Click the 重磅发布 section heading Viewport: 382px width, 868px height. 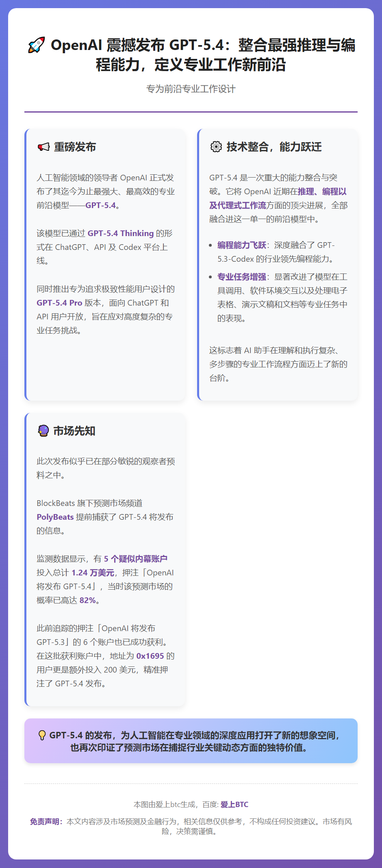coord(75,147)
